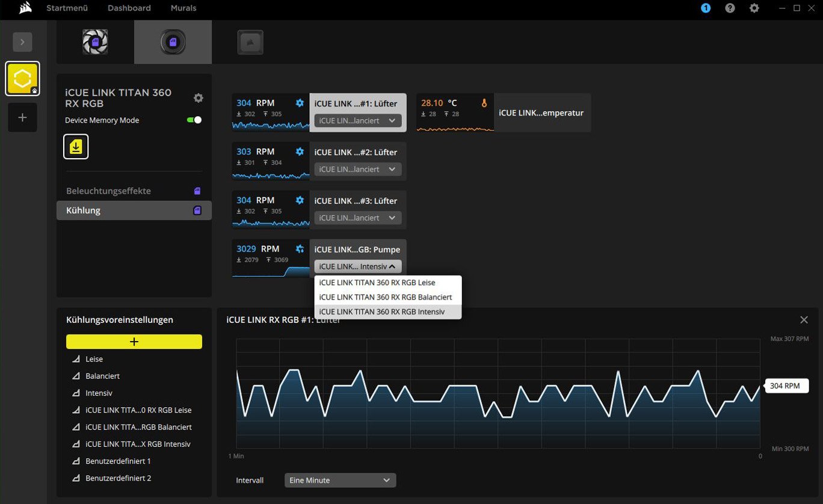Collapse the pump preset dropdown
This screenshot has height=504, width=823.
click(x=357, y=266)
